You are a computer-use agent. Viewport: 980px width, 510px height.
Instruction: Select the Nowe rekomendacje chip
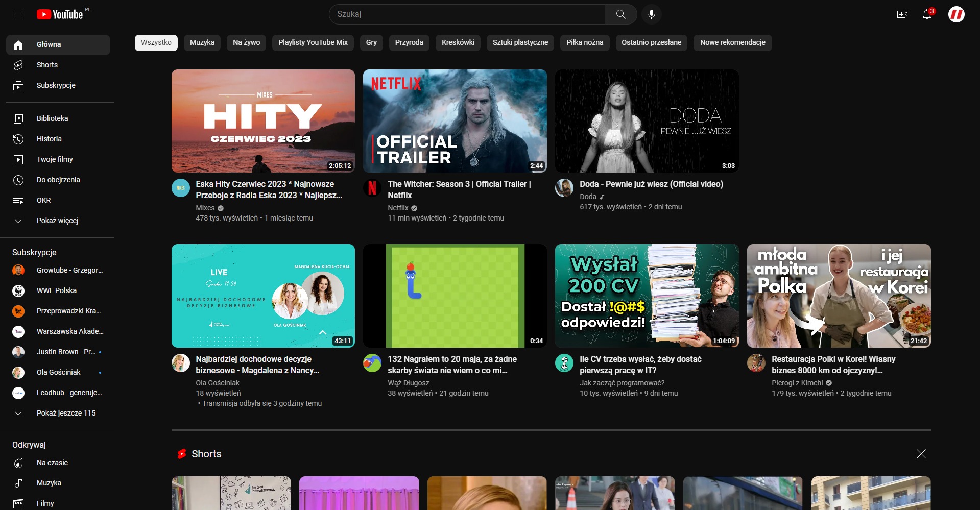click(733, 43)
